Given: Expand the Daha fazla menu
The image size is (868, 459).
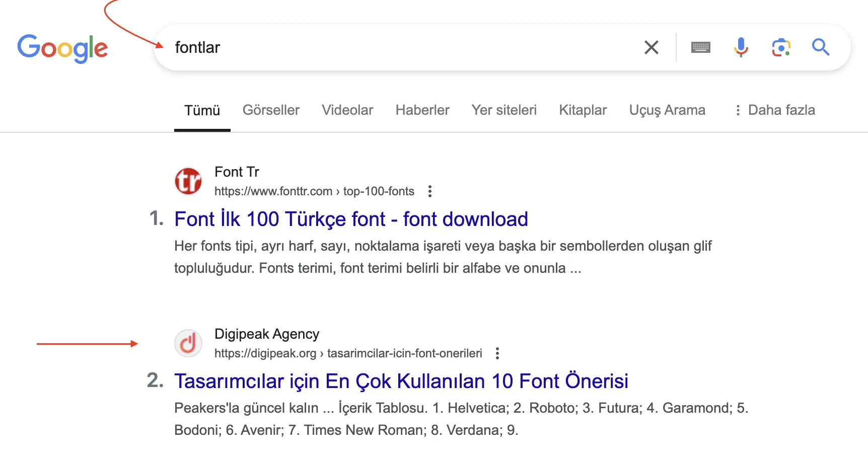Looking at the screenshot, I should pyautogui.click(x=775, y=110).
